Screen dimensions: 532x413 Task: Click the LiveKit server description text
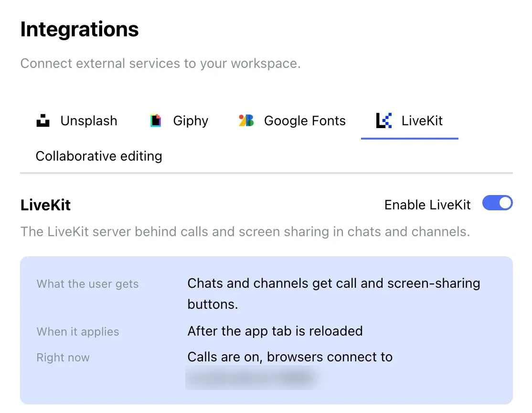pos(245,232)
